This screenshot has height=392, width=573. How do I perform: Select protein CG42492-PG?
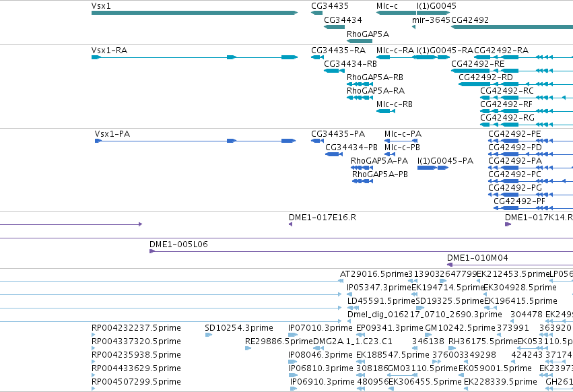coord(531,195)
